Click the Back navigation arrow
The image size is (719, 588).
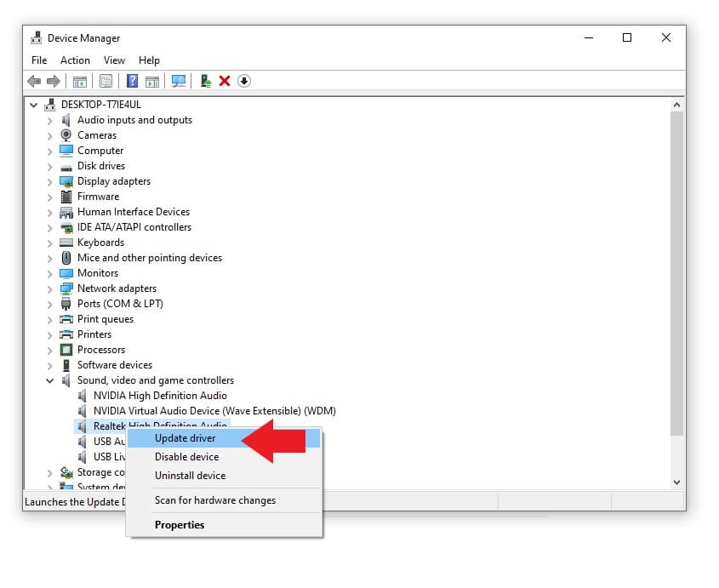(x=32, y=81)
